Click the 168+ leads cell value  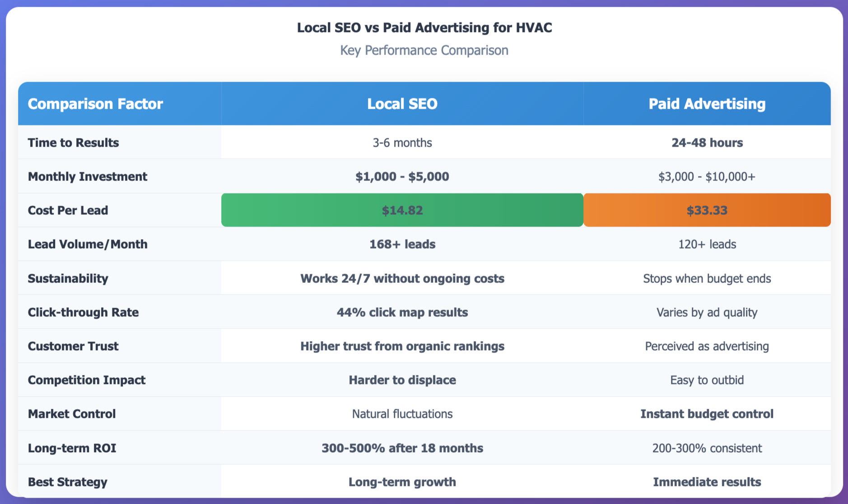(x=402, y=244)
